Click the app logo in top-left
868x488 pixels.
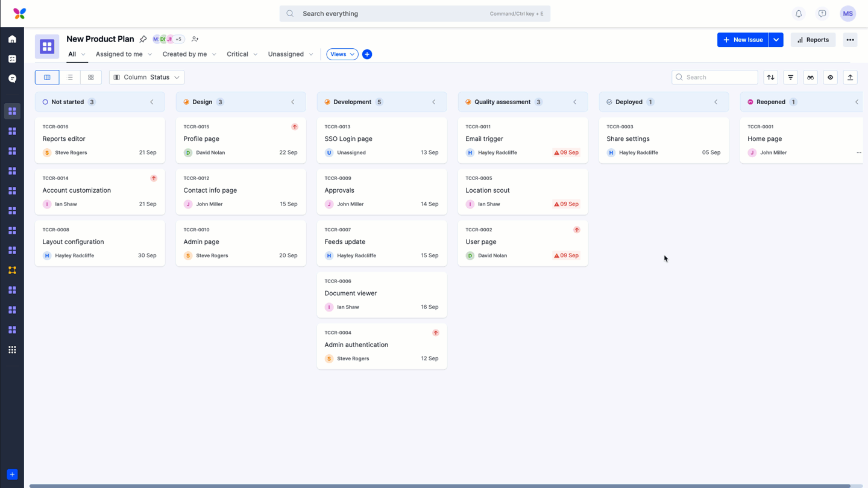pos(19,13)
